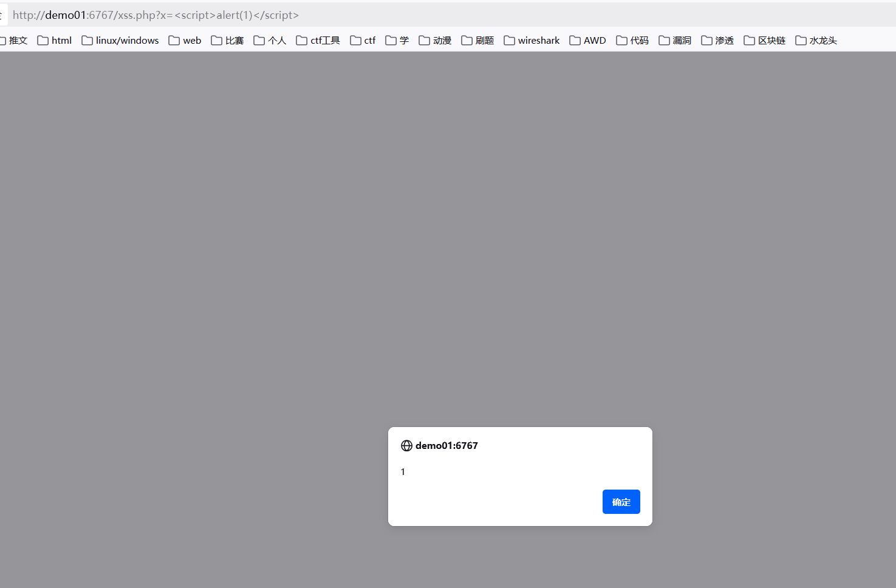Open the 区块链 bookmark folder
Viewport: 896px width, 588px height.
click(x=765, y=41)
